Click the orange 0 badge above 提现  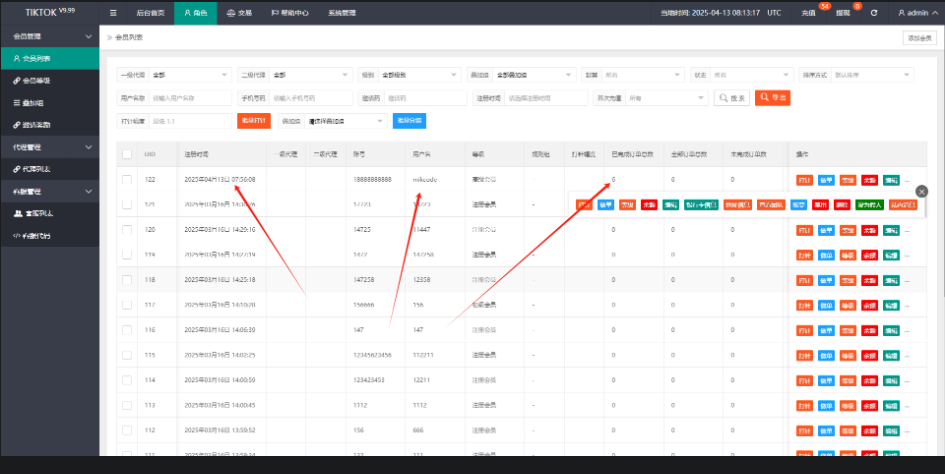click(857, 7)
